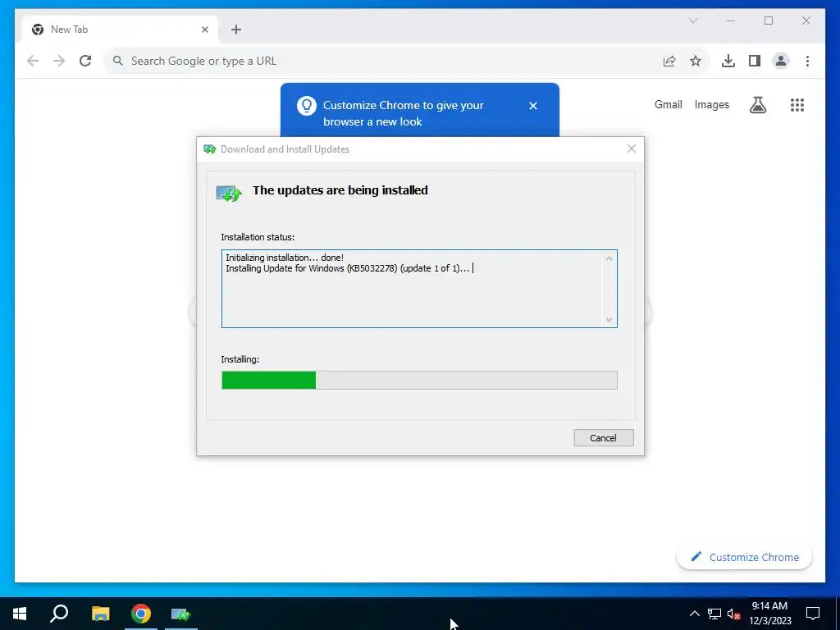Screen dimensions: 840x630
Task: Click the update installer taskbar icon
Action: click(x=181, y=614)
